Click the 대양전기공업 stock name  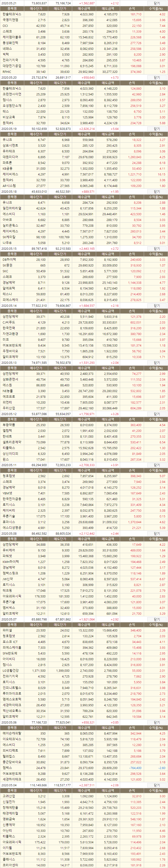click(x=12, y=66)
